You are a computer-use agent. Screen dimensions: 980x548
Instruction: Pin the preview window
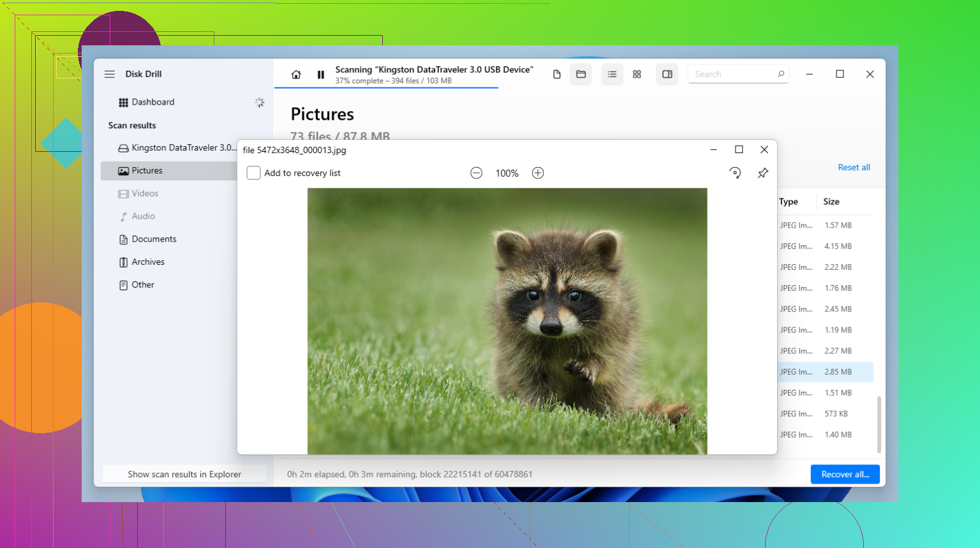762,173
